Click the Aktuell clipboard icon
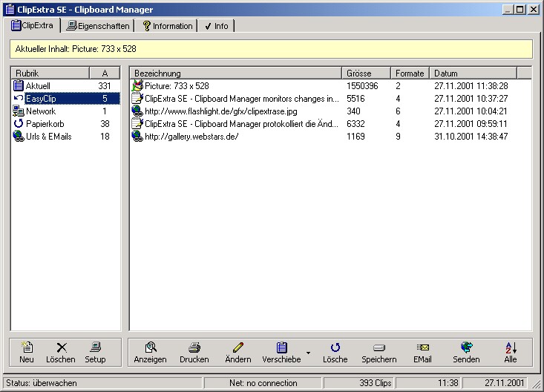The image size is (544, 392). point(19,85)
